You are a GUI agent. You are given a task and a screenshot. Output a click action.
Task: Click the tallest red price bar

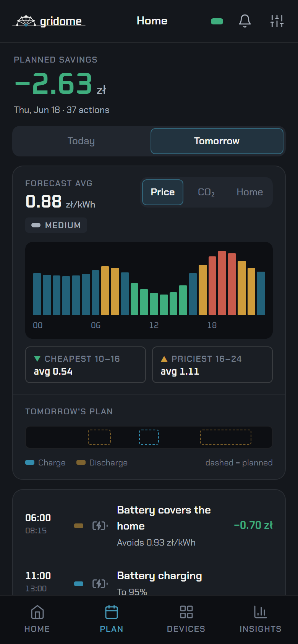coord(222,283)
